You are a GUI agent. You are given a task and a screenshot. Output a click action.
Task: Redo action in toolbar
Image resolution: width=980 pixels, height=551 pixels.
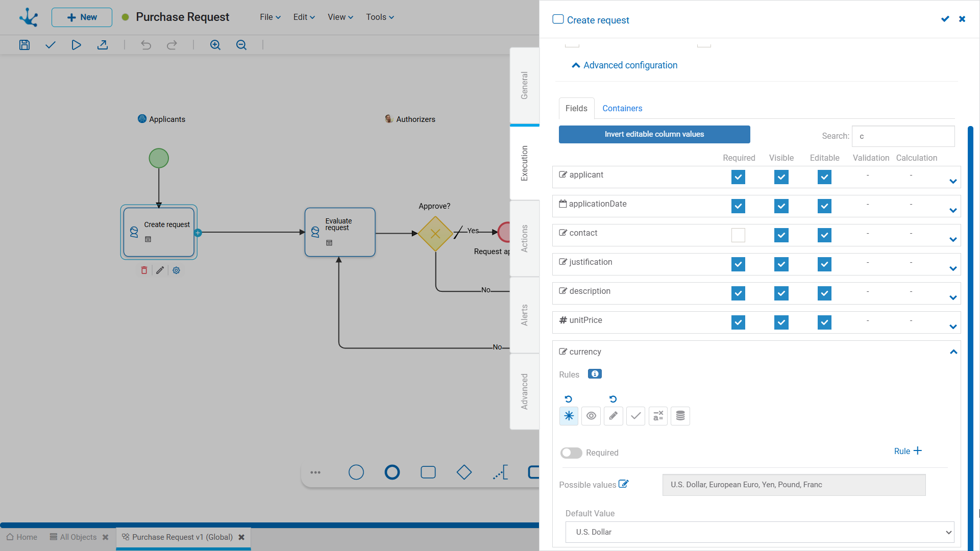coord(172,45)
